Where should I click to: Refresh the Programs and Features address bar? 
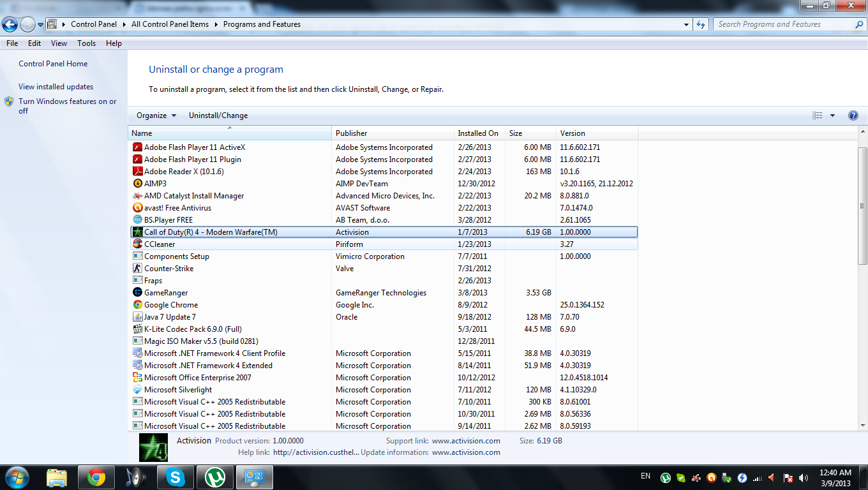701,24
